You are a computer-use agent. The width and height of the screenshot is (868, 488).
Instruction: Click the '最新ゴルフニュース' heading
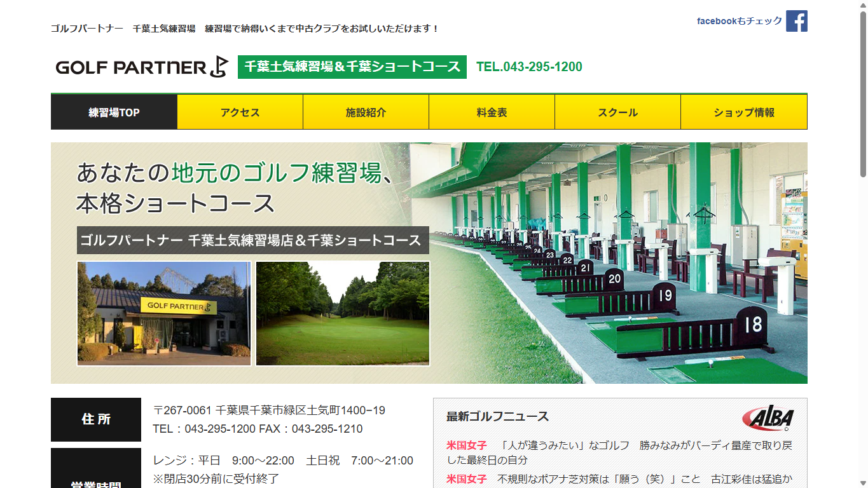click(497, 417)
